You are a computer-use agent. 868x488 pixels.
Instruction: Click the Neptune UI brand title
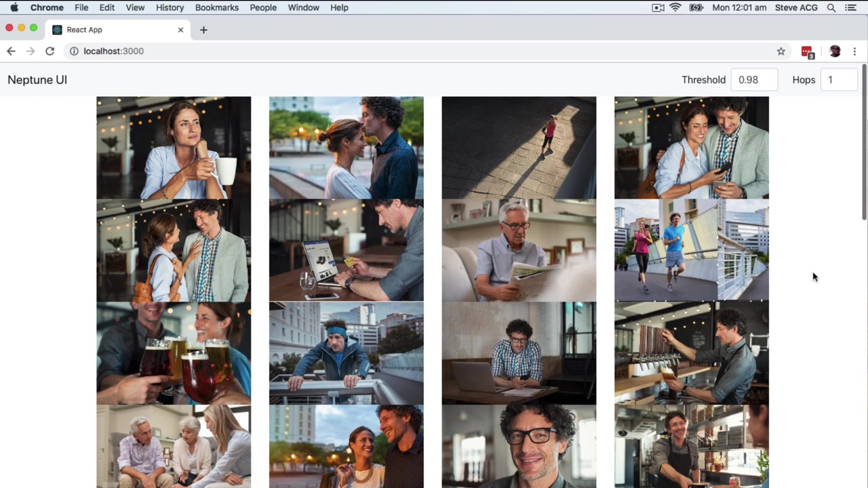pyautogui.click(x=37, y=80)
